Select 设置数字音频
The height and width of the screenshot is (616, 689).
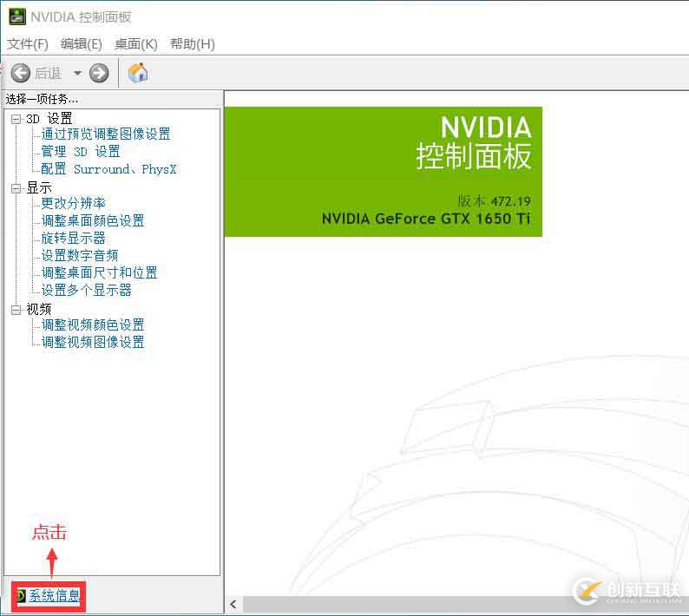(80, 255)
